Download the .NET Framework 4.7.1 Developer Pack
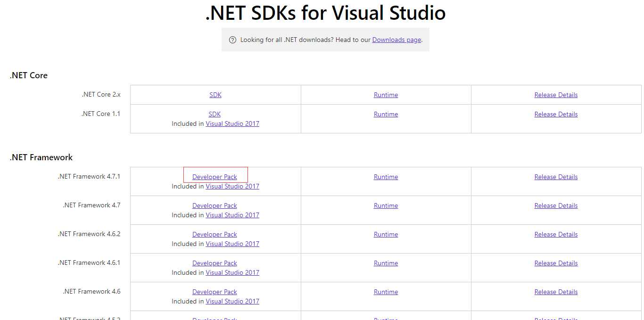The width and height of the screenshot is (644, 320). pyautogui.click(x=215, y=176)
